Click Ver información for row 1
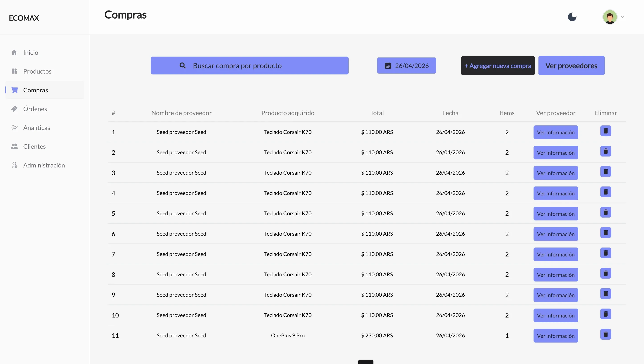 [555, 132]
